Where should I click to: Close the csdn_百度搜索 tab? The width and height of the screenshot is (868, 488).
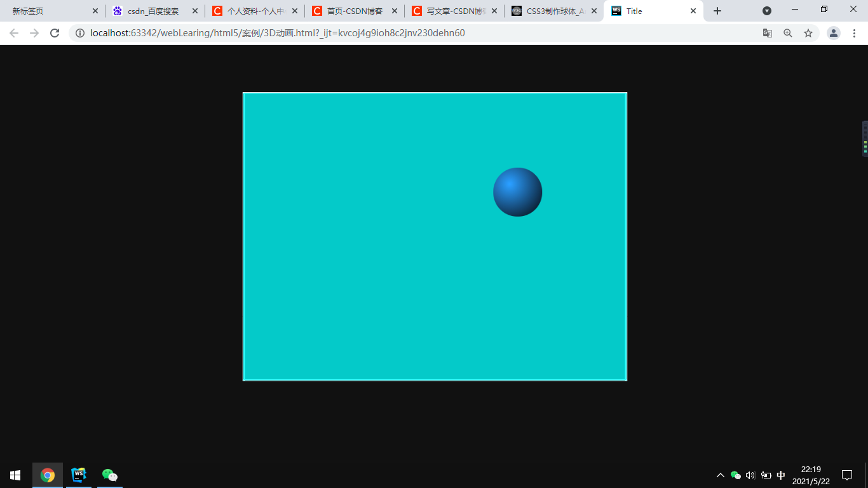195,11
